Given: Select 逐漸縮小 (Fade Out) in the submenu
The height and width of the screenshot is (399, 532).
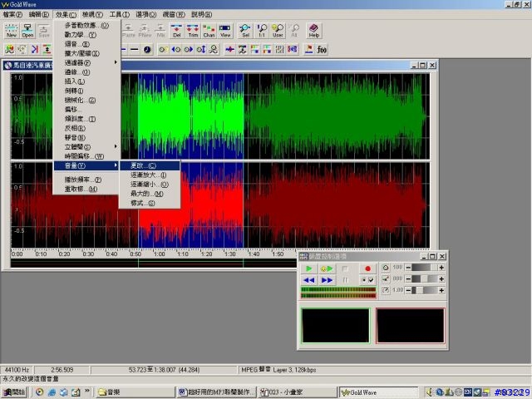Looking at the screenshot, I should tap(150, 185).
